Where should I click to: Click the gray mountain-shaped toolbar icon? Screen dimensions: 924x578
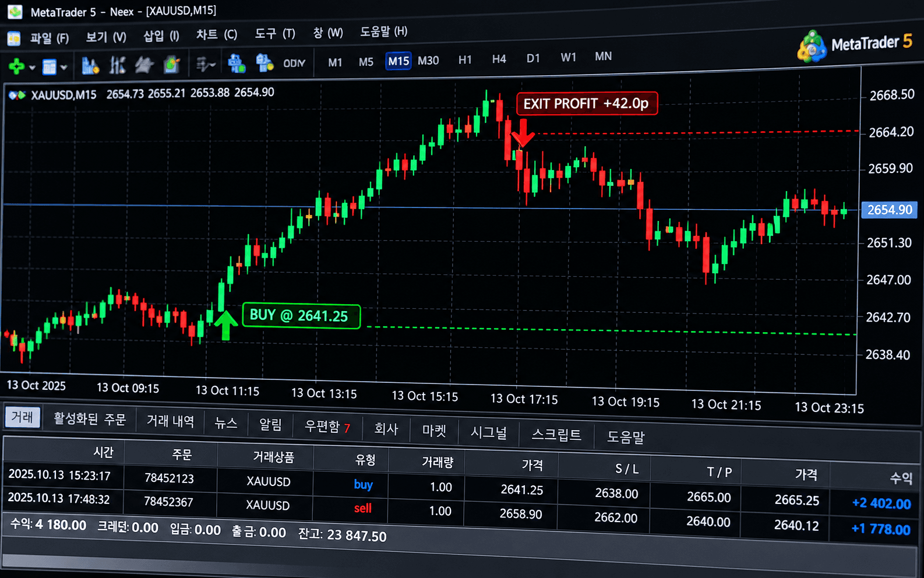(x=144, y=65)
